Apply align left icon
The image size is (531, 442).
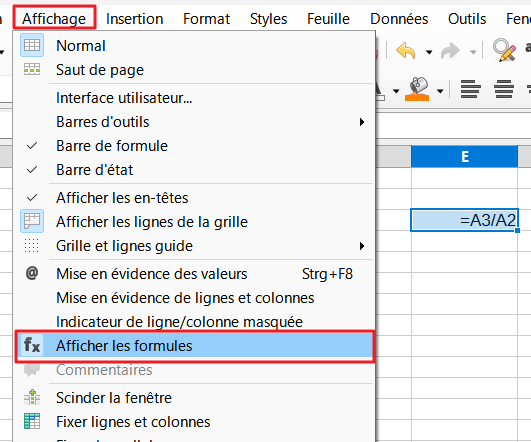471,89
